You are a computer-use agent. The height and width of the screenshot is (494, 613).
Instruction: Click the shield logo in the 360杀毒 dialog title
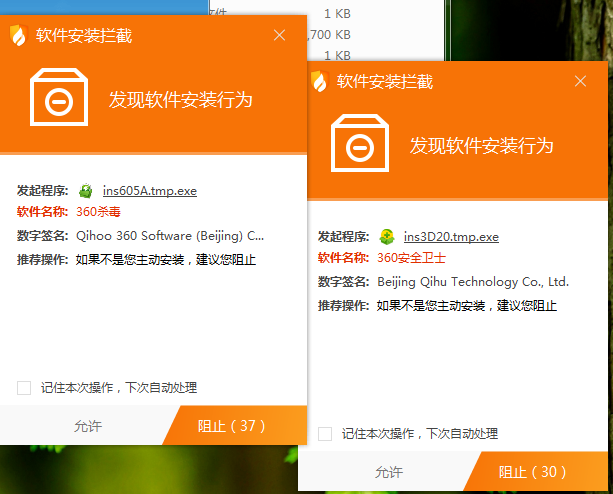coord(18,35)
